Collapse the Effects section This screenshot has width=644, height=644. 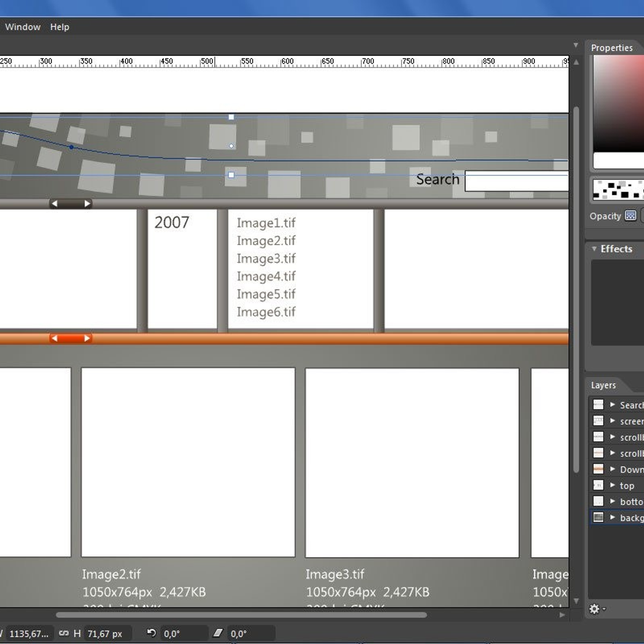pyautogui.click(x=594, y=249)
